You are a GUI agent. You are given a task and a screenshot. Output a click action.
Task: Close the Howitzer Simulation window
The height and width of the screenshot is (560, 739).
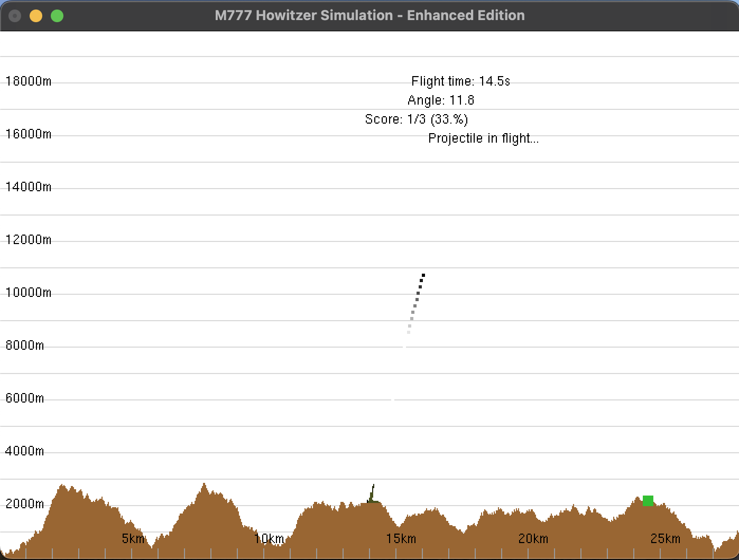15,16
